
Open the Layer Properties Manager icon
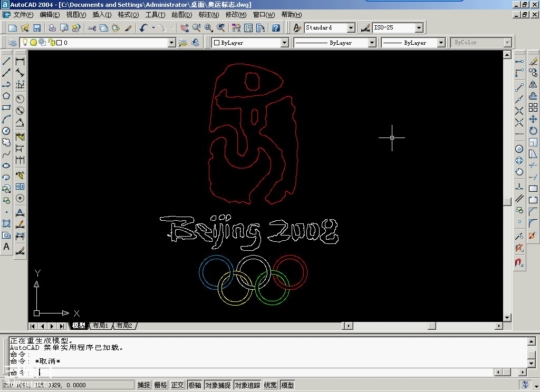click(x=13, y=43)
